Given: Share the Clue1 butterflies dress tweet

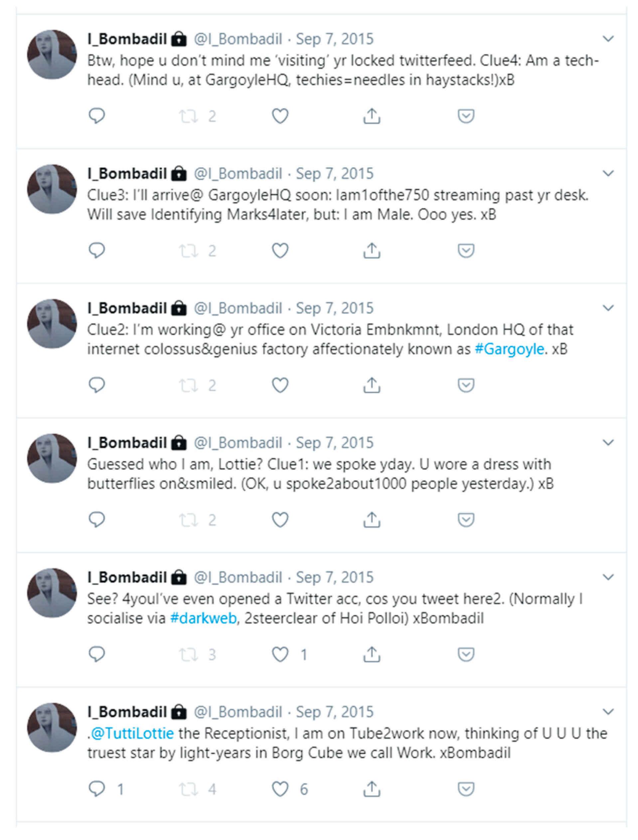Looking at the screenshot, I should [x=372, y=520].
